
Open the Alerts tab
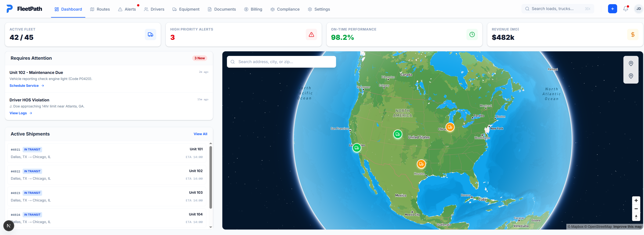(x=127, y=9)
